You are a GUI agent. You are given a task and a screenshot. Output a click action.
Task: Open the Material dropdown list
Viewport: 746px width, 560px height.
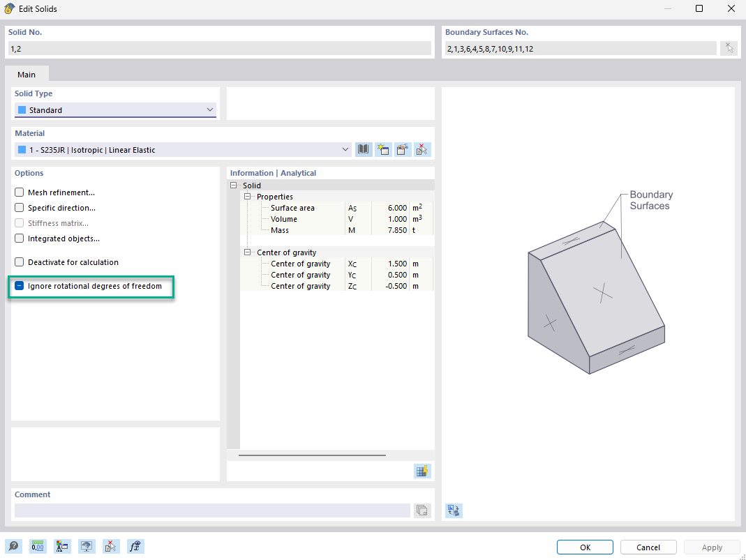point(183,150)
